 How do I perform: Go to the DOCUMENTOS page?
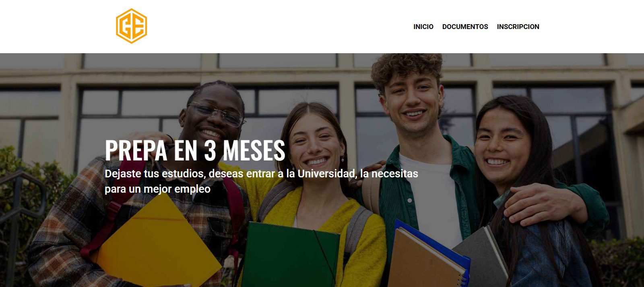click(465, 27)
